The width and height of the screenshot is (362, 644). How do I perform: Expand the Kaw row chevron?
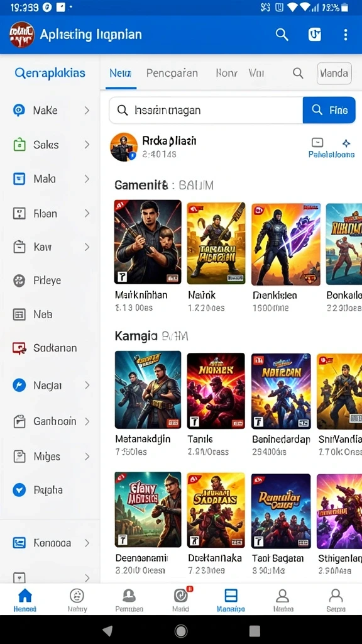87,247
